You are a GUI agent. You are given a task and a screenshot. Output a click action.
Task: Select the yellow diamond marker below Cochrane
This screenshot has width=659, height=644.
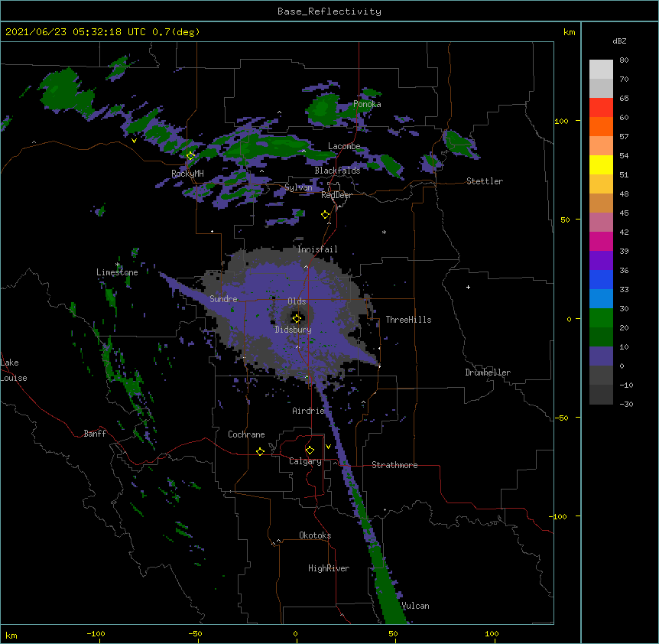pyautogui.click(x=260, y=451)
